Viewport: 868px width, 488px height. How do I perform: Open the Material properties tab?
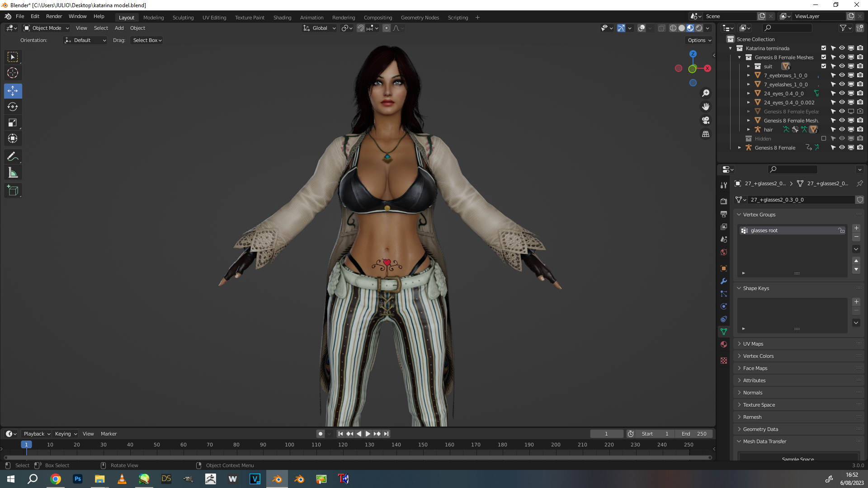point(724,344)
